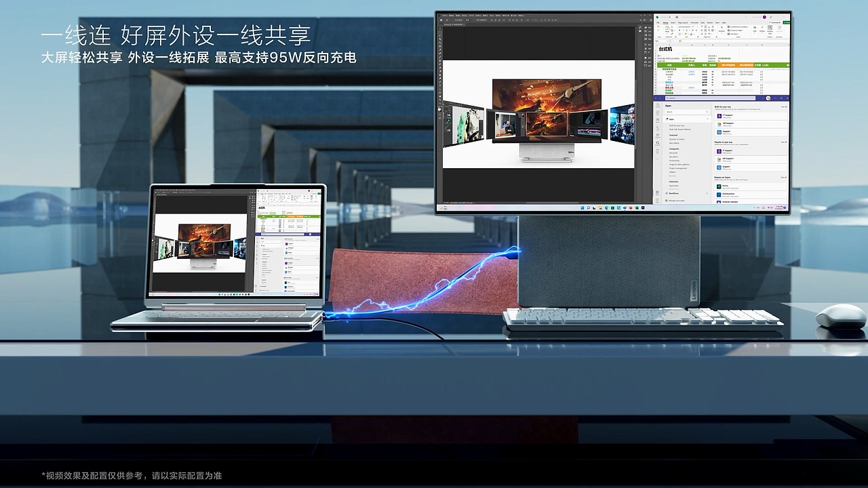Switch to Excel's Insert tab
The image size is (868, 488).
click(x=673, y=22)
